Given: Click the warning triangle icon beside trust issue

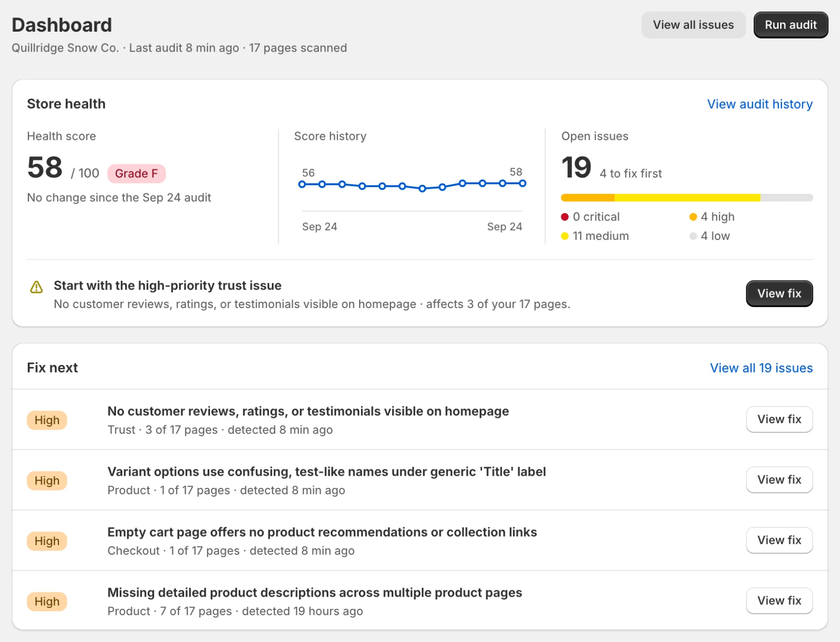Looking at the screenshot, I should point(37,287).
